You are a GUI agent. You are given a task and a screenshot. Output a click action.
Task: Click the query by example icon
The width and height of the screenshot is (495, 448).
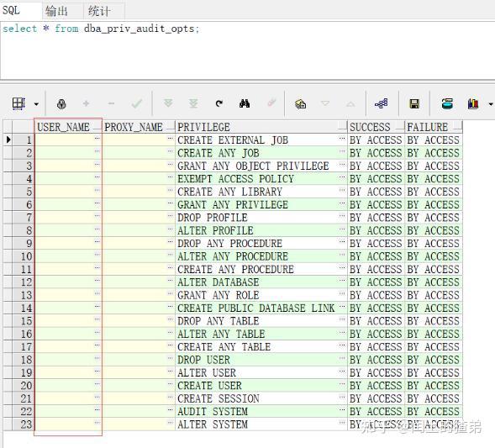click(x=300, y=103)
